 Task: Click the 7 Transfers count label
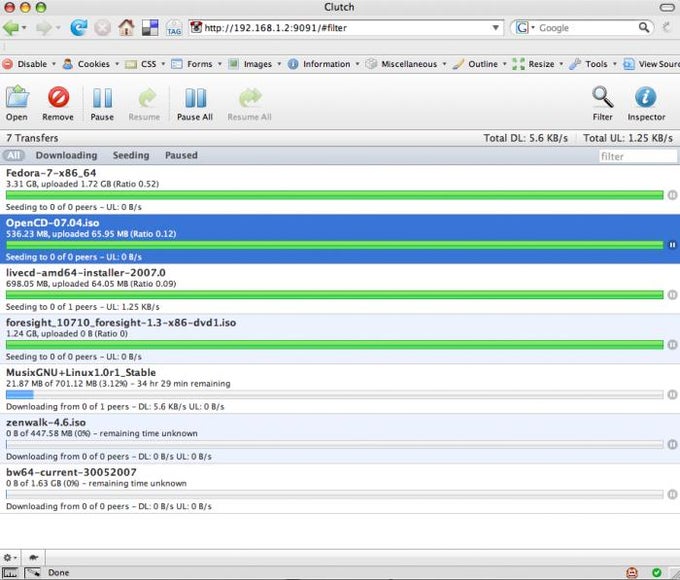[x=32, y=138]
